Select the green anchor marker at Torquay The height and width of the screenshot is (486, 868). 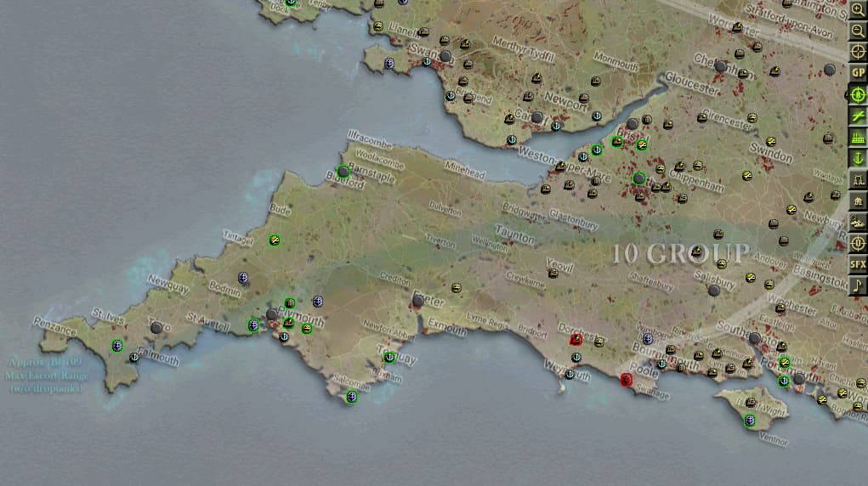coord(389,358)
